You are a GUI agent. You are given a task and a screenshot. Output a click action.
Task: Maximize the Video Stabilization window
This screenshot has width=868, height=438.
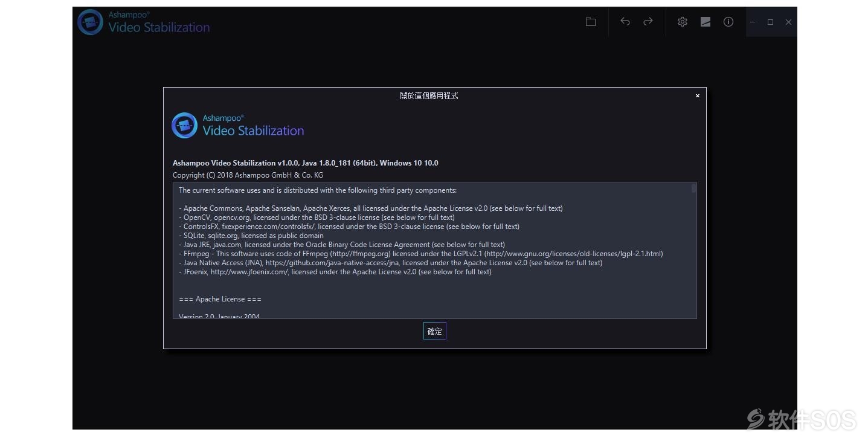click(x=770, y=22)
